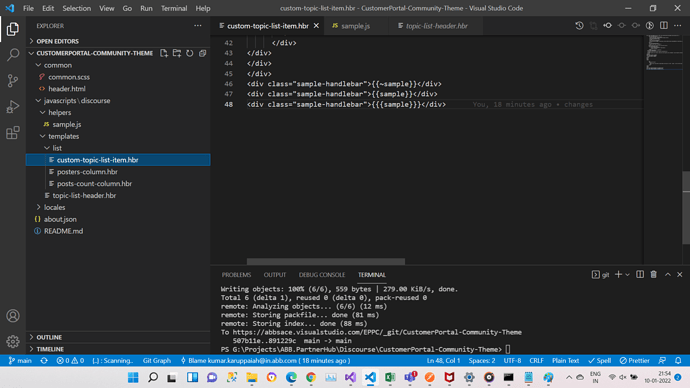Click feedback icon in status bar

point(662,361)
